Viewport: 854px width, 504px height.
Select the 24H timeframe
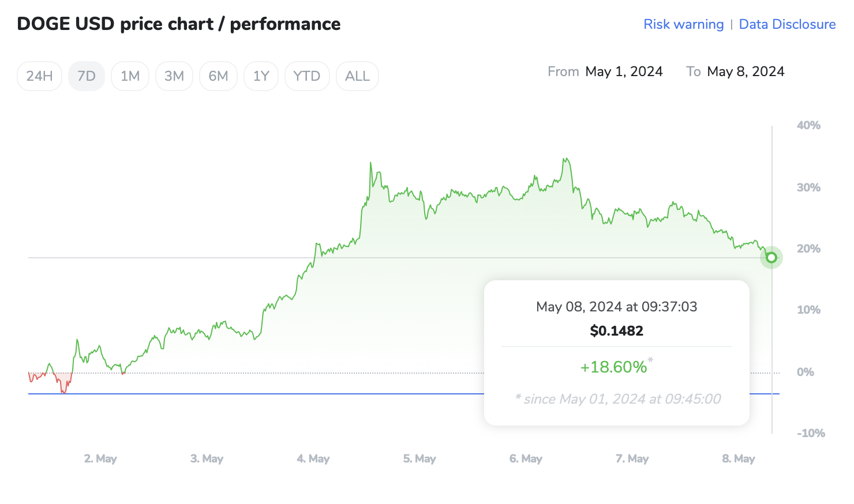[x=39, y=76]
